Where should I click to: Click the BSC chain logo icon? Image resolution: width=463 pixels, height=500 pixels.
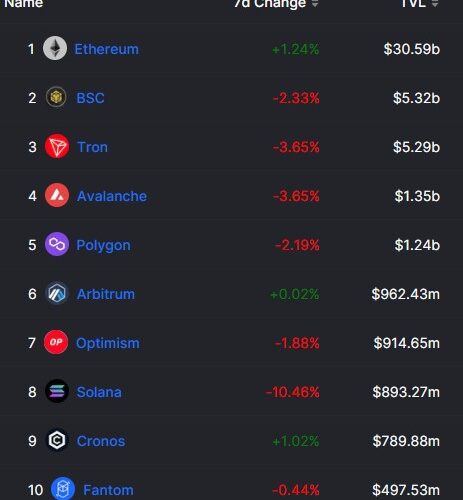pyautogui.click(x=56, y=97)
